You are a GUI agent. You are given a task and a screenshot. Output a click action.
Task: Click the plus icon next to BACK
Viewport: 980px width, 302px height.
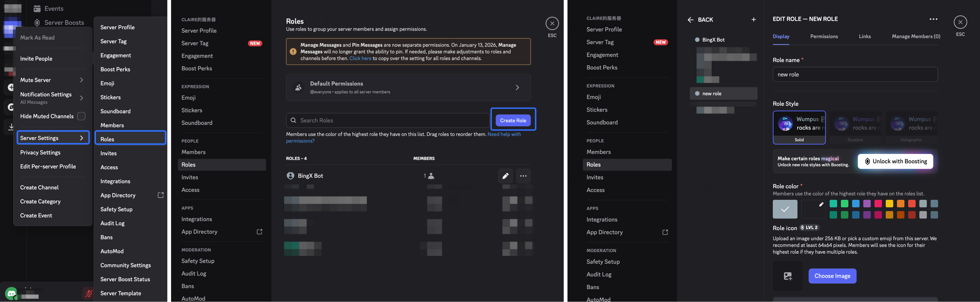pos(753,20)
